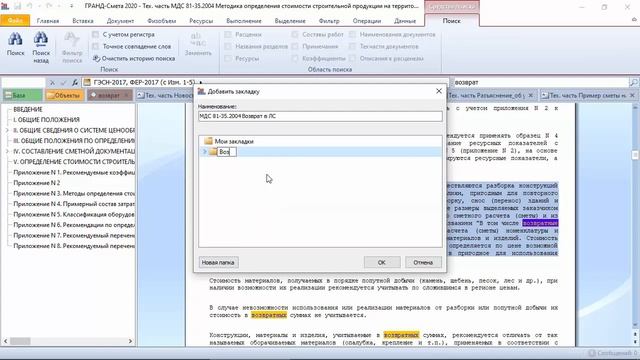Switch to the Документ ribbon tab
Screen dimensions: 640x360
pos(120,21)
